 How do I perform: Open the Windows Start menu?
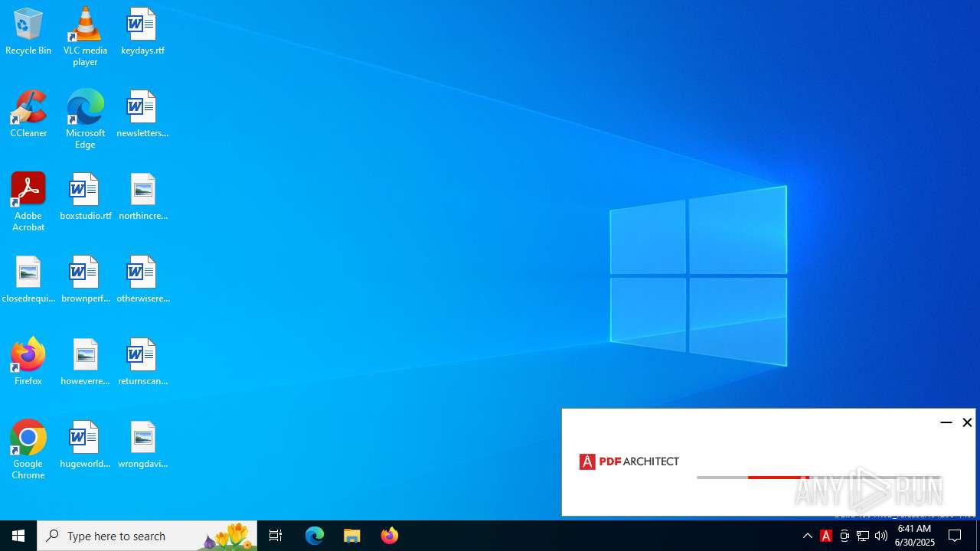(x=18, y=536)
